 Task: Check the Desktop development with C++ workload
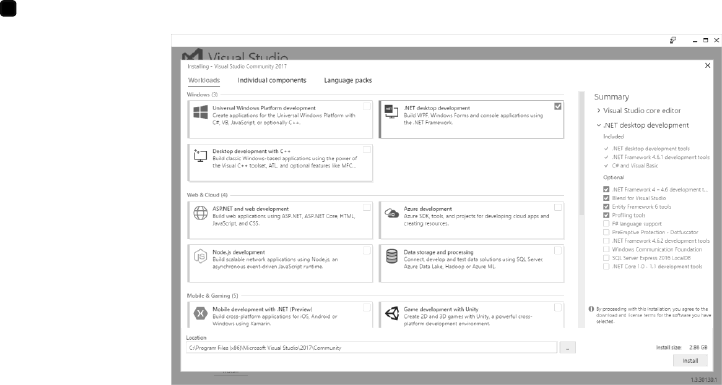[x=367, y=150]
